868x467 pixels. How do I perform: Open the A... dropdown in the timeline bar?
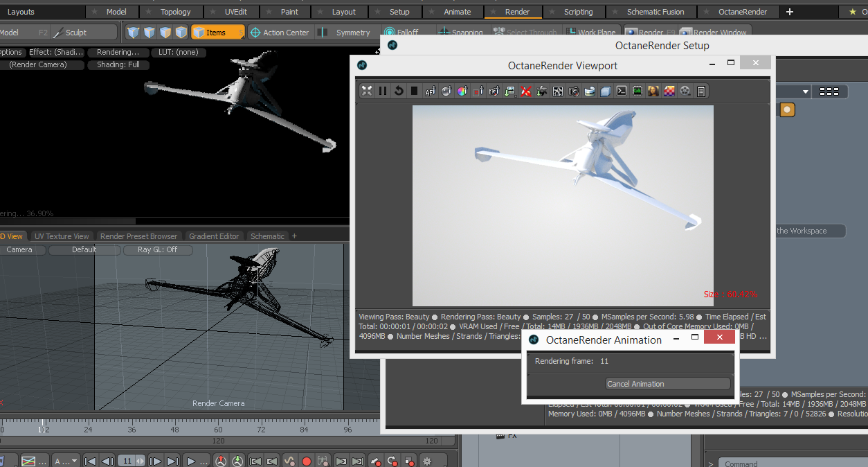coord(66,461)
